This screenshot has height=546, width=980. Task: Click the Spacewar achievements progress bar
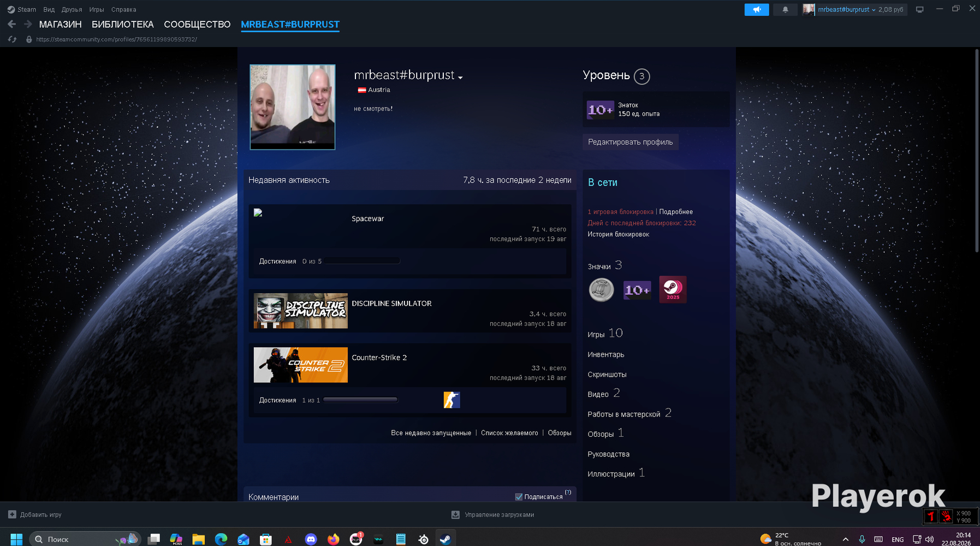(x=363, y=261)
